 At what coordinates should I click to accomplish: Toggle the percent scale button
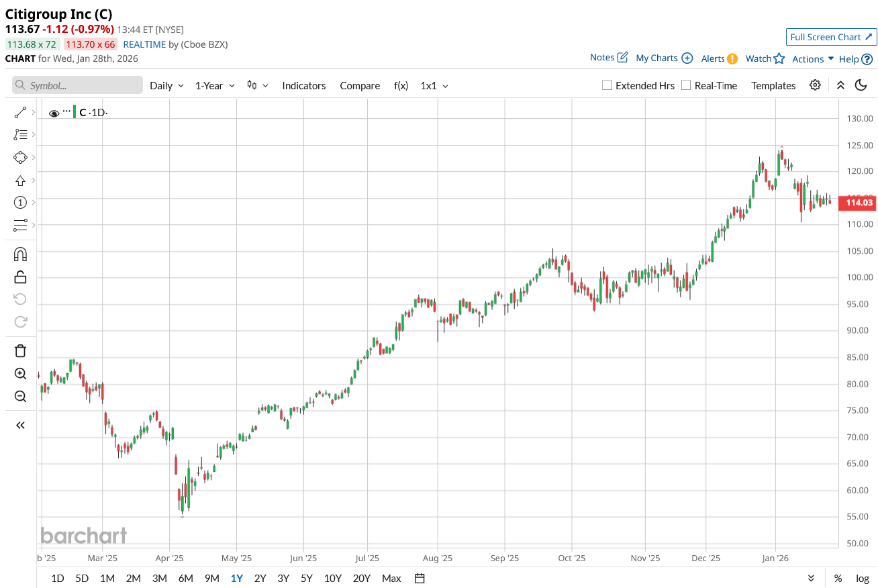[x=838, y=579]
